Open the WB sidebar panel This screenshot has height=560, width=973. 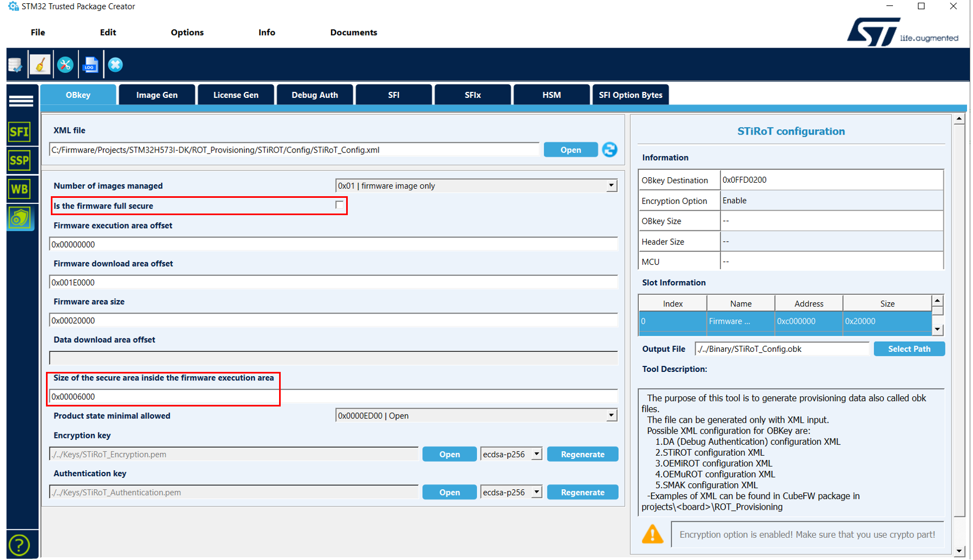19,189
